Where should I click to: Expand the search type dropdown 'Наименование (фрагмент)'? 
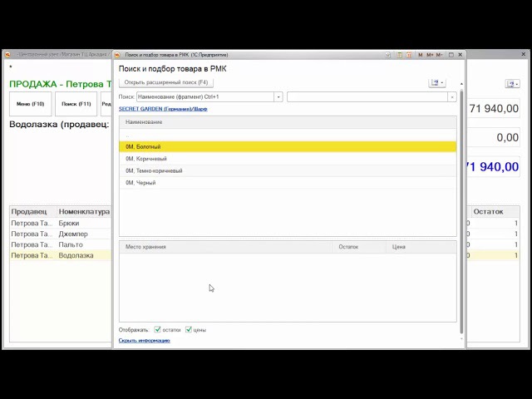point(278,96)
